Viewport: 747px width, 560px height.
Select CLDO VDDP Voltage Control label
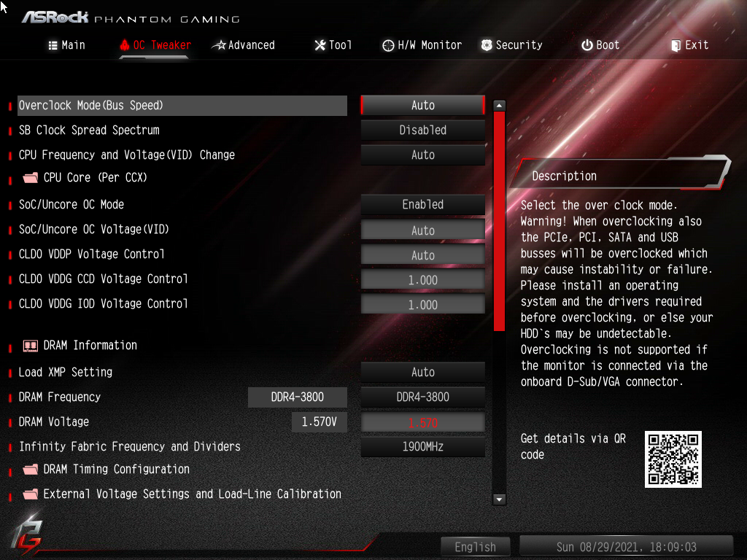click(91, 254)
